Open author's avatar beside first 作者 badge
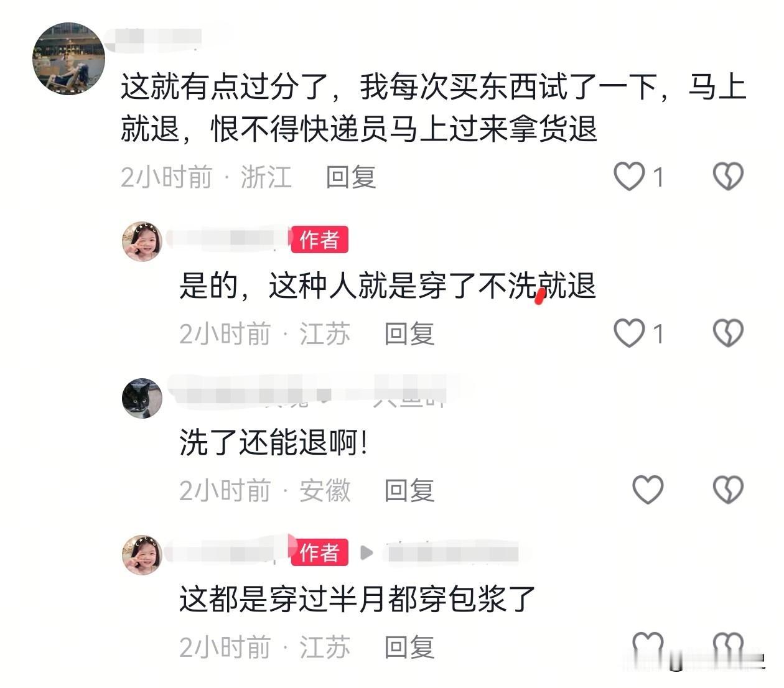The height and width of the screenshot is (688, 784). (142, 241)
